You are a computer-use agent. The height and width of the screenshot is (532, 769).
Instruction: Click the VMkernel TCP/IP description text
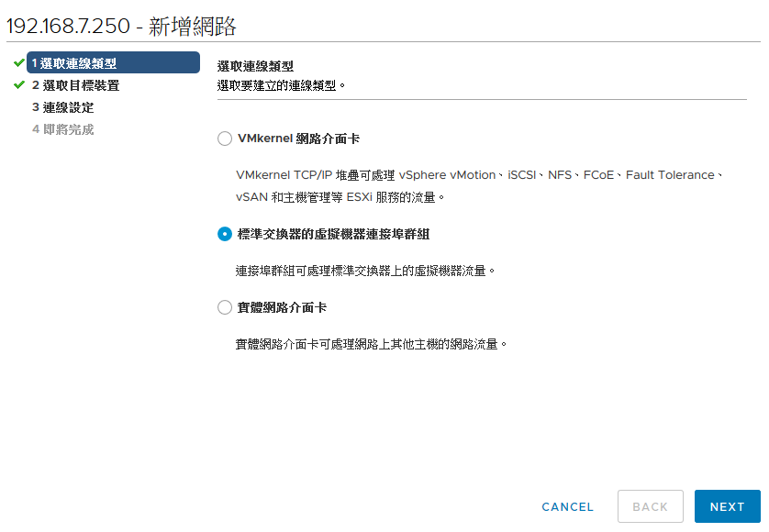click(x=479, y=186)
